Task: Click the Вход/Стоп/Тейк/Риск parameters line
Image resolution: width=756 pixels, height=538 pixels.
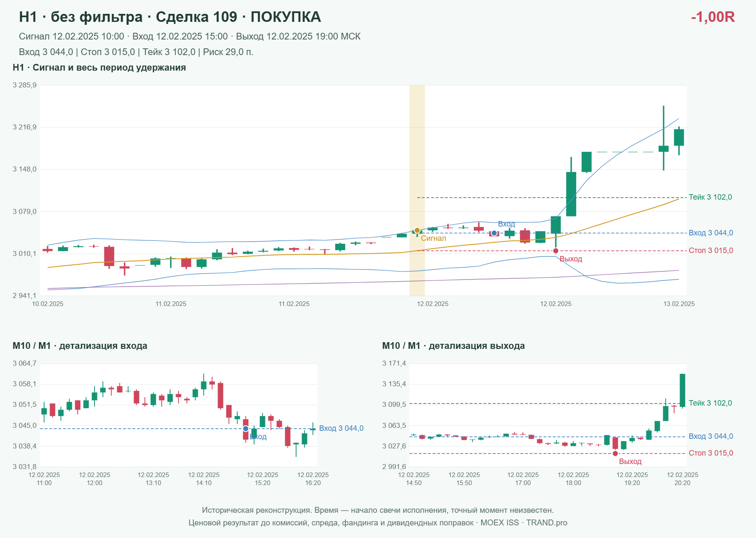Action: (x=136, y=52)
